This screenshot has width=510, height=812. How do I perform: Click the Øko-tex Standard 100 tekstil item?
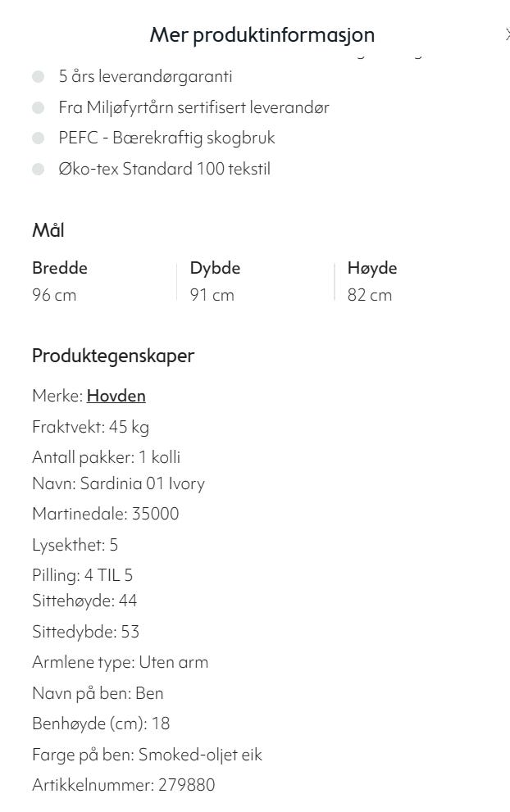point(164,169)
